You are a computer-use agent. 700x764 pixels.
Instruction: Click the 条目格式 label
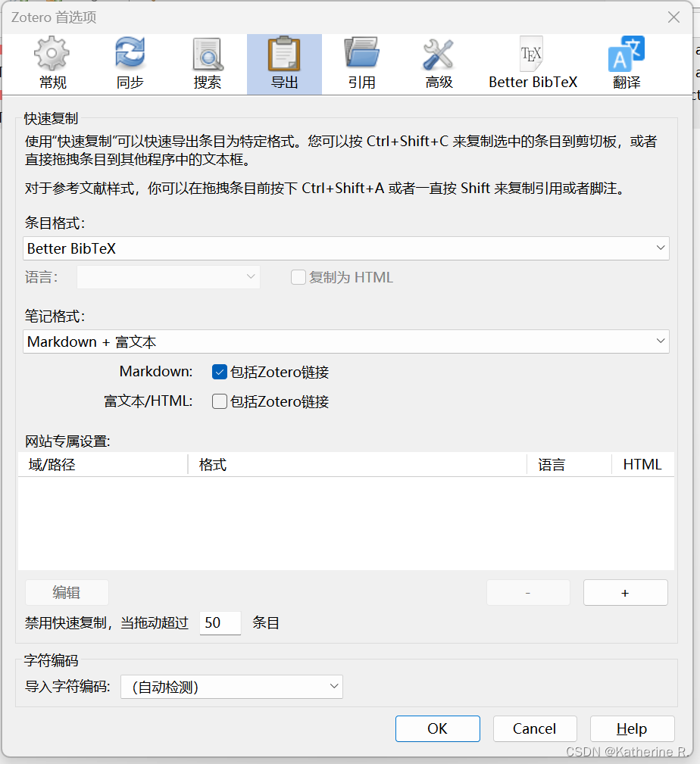55,223
